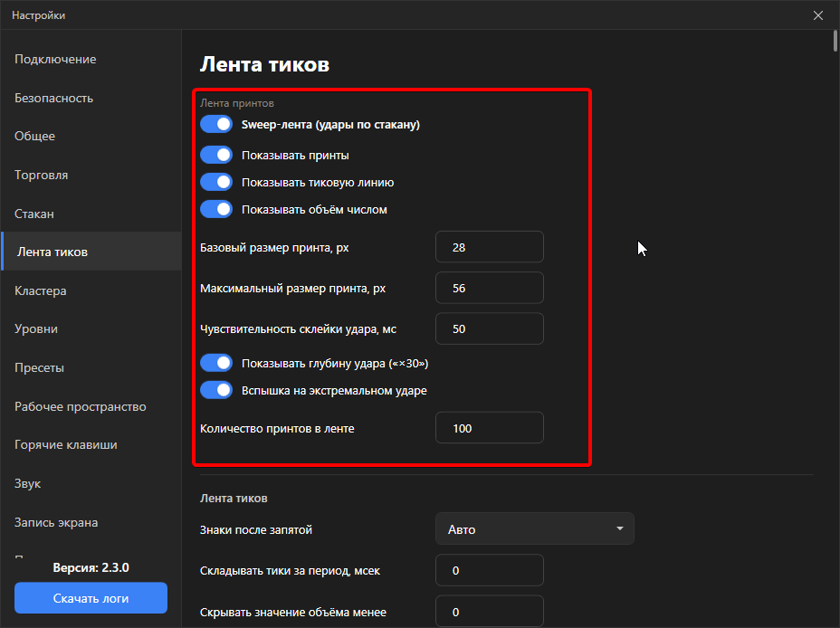The image size is (840, 628).
Task: Open the Знаки после запятой dropdown
Action: click(x=535, y=529)
